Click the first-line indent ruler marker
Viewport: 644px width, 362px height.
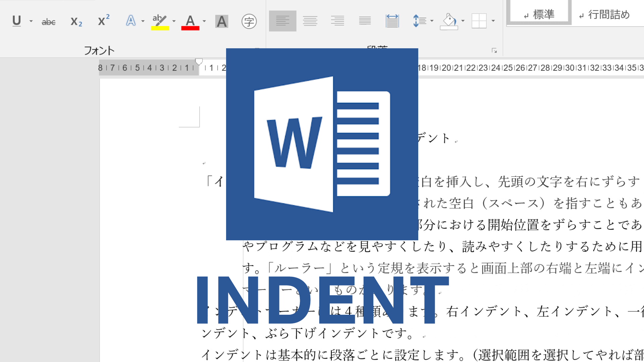pyautogui.click(x=199, y=62)
